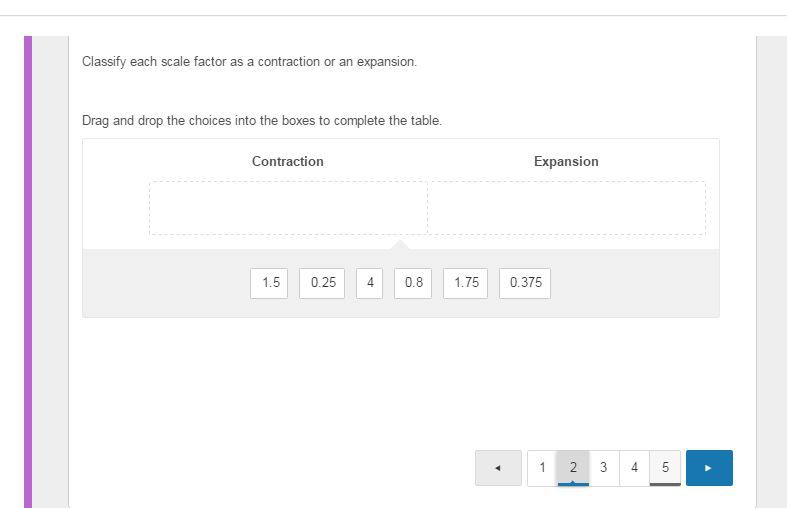This screenshot has width=787, height=508.
Task: Click the Expansion drop box
Action: coord(566,208)
